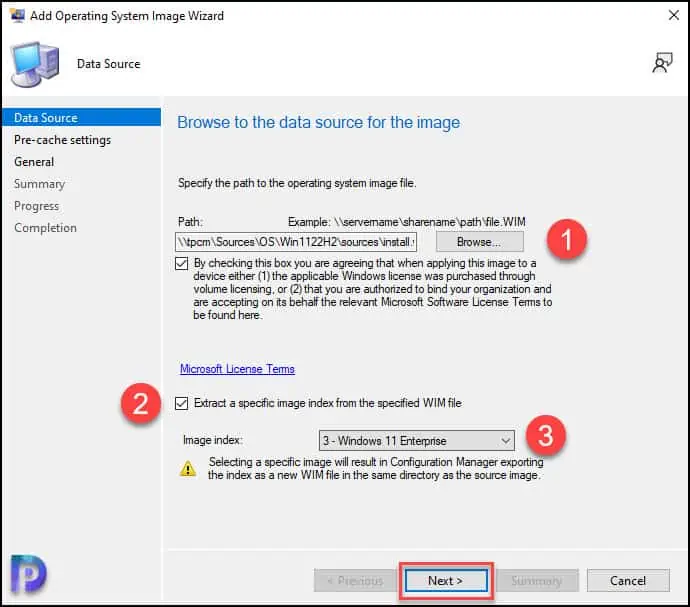The width and height of the screenshot is (690, 607).
Task: Click the greyed Previous button
Action: coord(355,581)
